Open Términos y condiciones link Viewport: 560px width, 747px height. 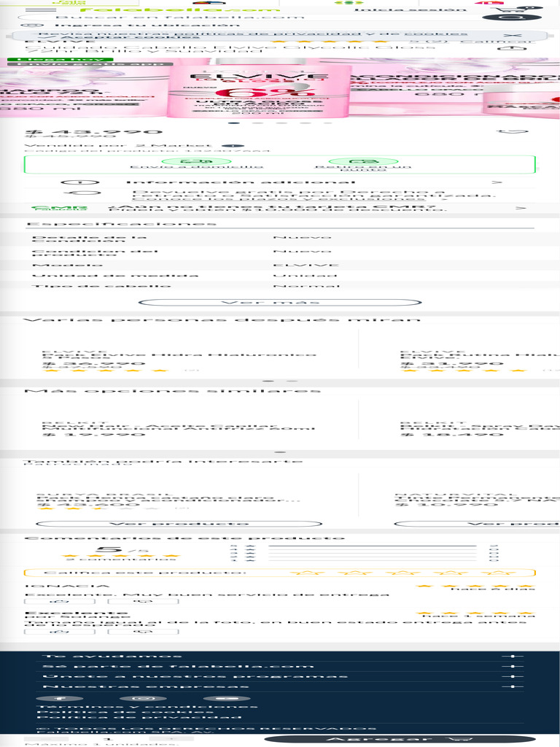coord(149,706)
